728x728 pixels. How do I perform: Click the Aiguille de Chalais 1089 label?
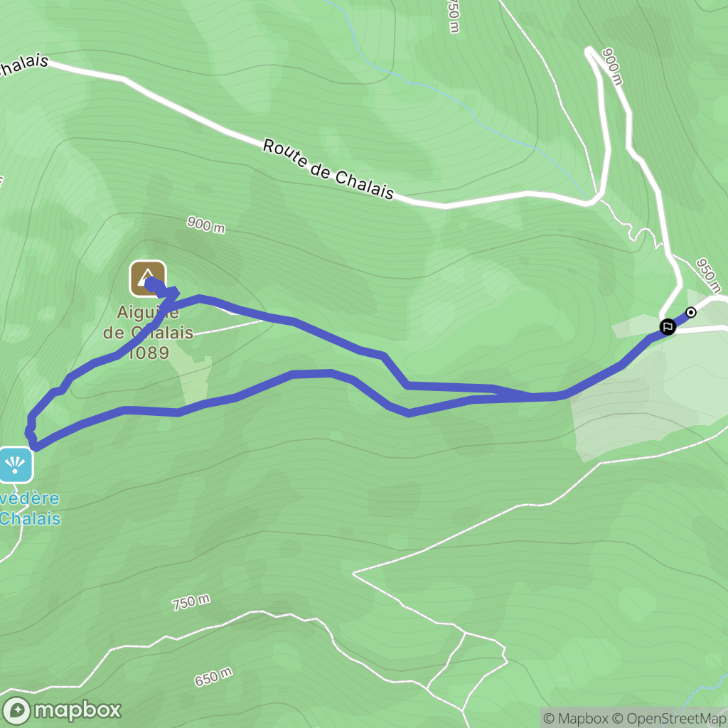click(x=148, y=333)
